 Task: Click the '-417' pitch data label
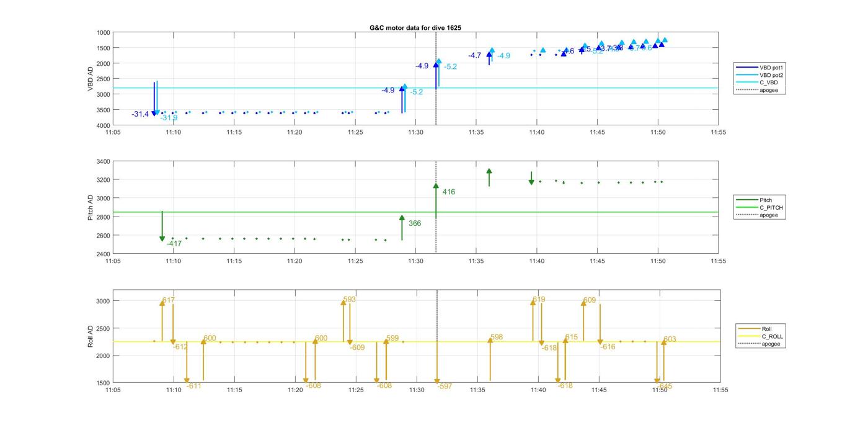(174, 244)
